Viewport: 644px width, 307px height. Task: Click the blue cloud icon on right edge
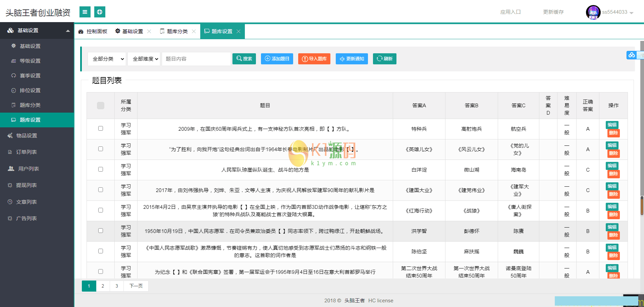pos(632,55)
